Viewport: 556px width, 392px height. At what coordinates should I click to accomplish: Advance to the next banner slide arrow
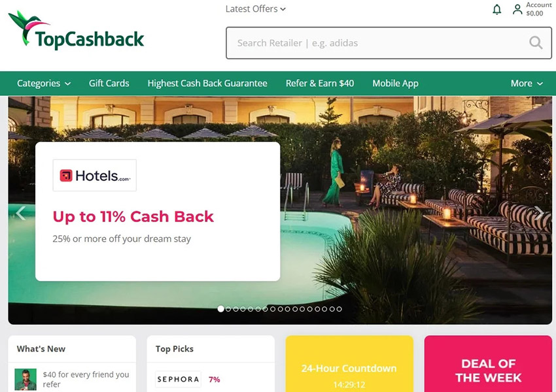[539, 213]
